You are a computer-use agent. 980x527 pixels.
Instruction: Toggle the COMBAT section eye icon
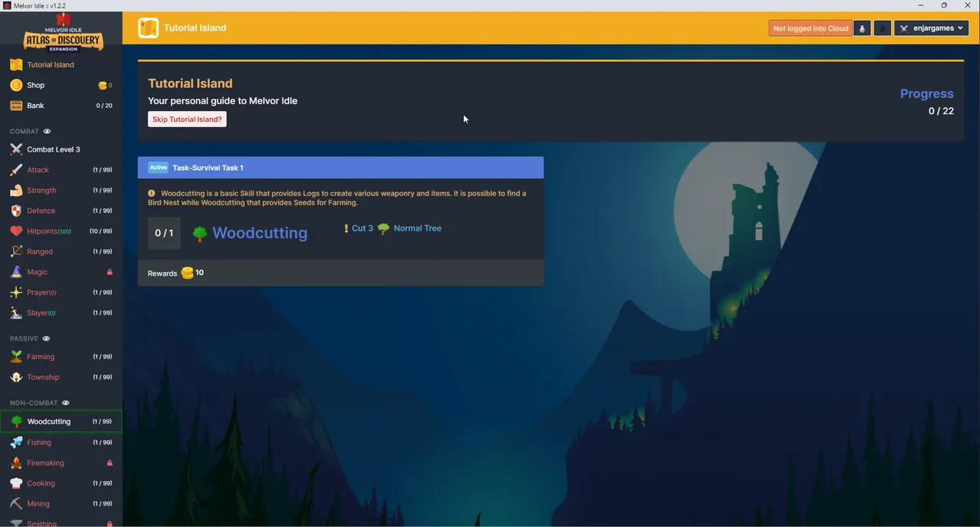click(x=47, y=132)
